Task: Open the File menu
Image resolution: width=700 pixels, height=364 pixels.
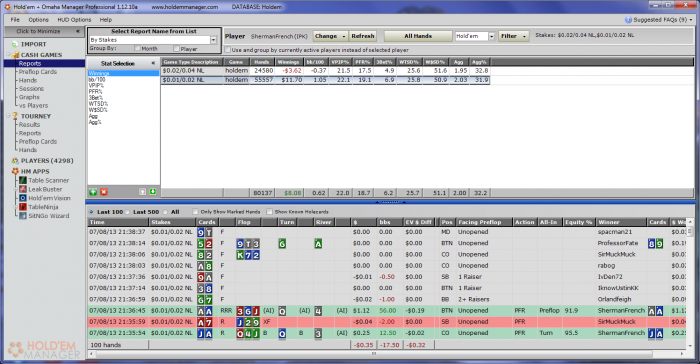Action: pyautogui.click(x=15, y=20)
